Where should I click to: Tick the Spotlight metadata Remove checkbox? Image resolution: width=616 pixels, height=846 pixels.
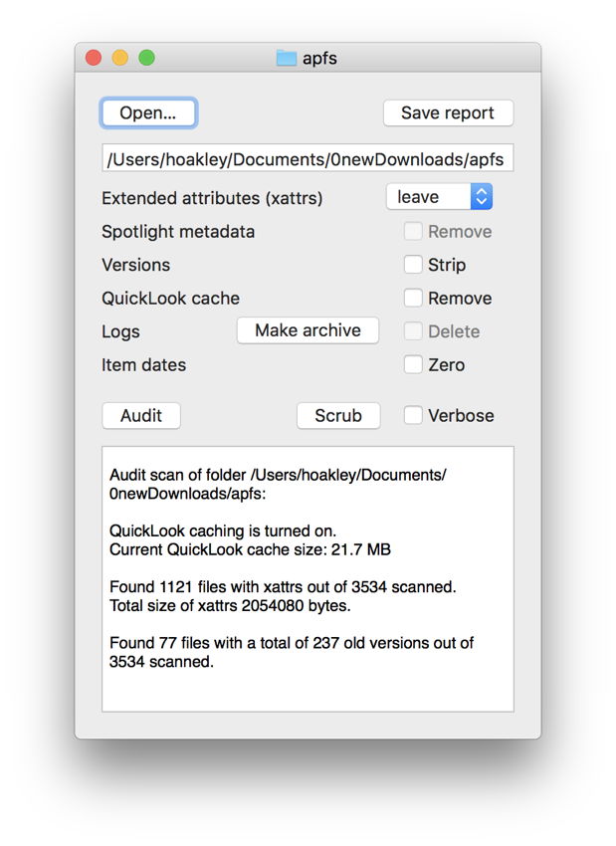[x=413, y=232]
